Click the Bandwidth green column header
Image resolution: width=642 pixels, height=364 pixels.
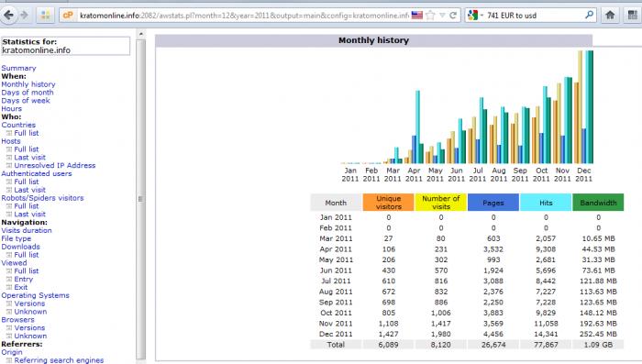point(598,203)
